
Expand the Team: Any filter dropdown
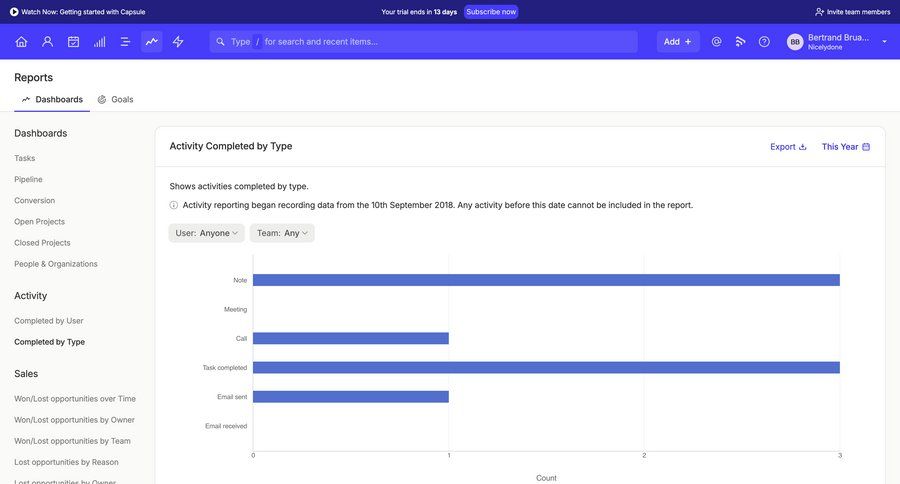(x=282, y=233)
